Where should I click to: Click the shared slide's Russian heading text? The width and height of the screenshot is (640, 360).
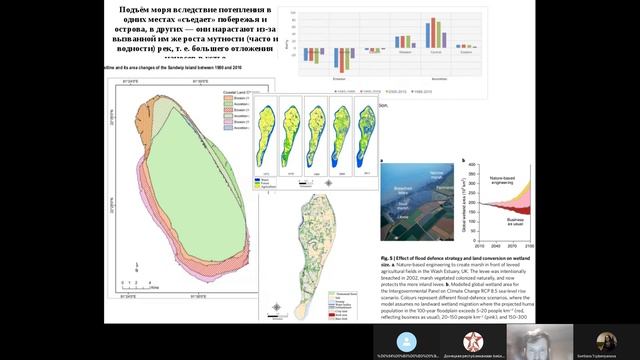click(x=196, y=32)
